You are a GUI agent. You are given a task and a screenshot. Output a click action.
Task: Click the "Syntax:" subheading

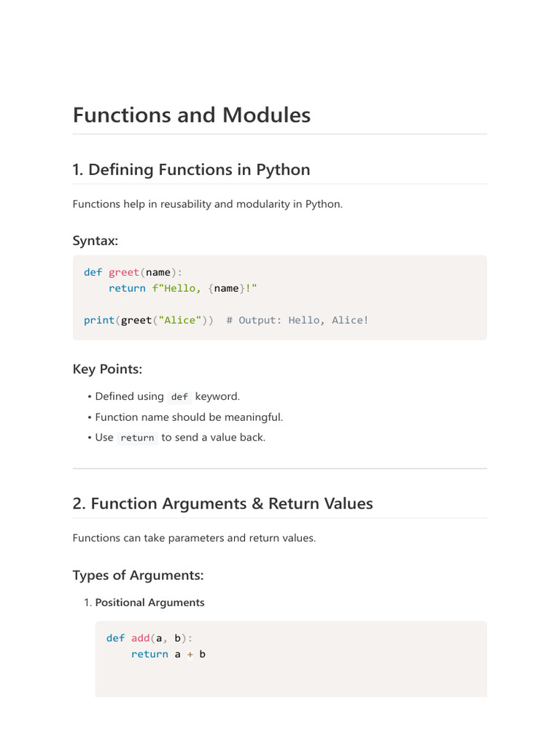(x=96, y=241)
